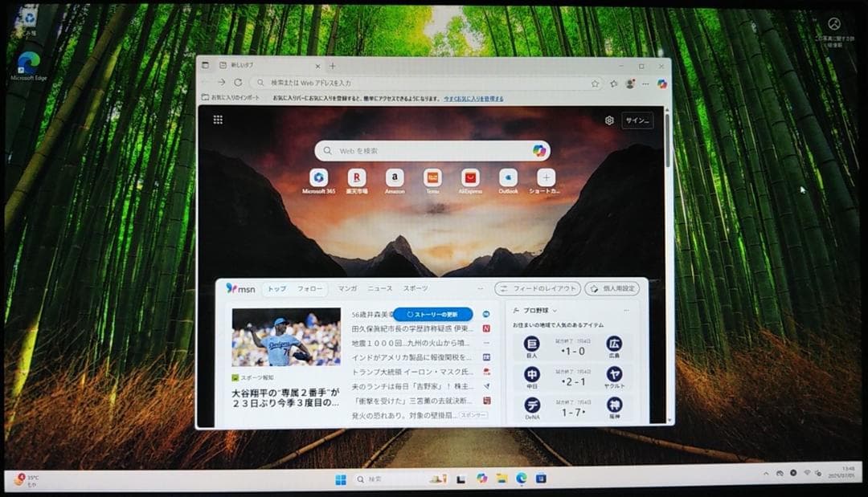This screenshot has height=497, width=868.
Task: Expand the プロ野球 dropdown
Action: [x=533, y=309]
